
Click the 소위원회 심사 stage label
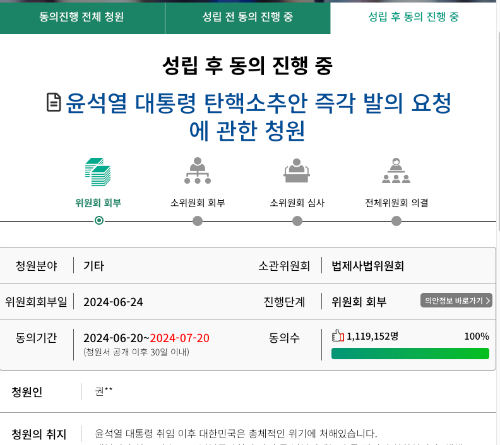[297, 203]
